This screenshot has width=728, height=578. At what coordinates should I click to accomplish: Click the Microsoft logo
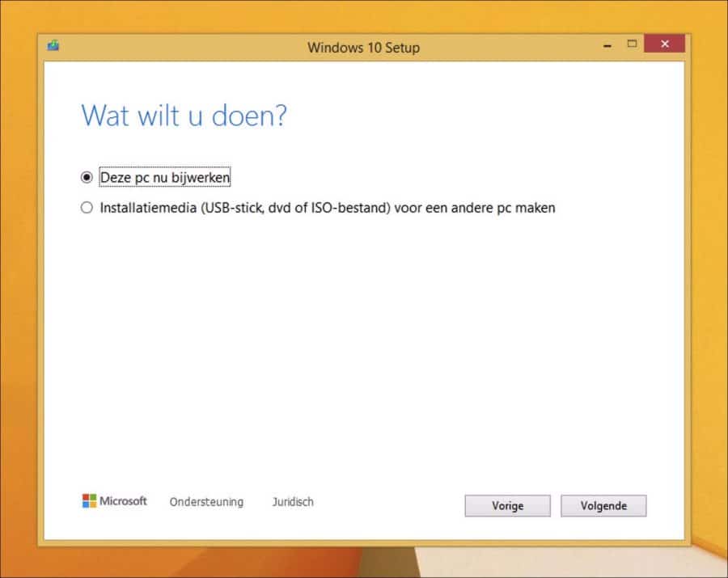pyautogui.click(x=115, y=501)
